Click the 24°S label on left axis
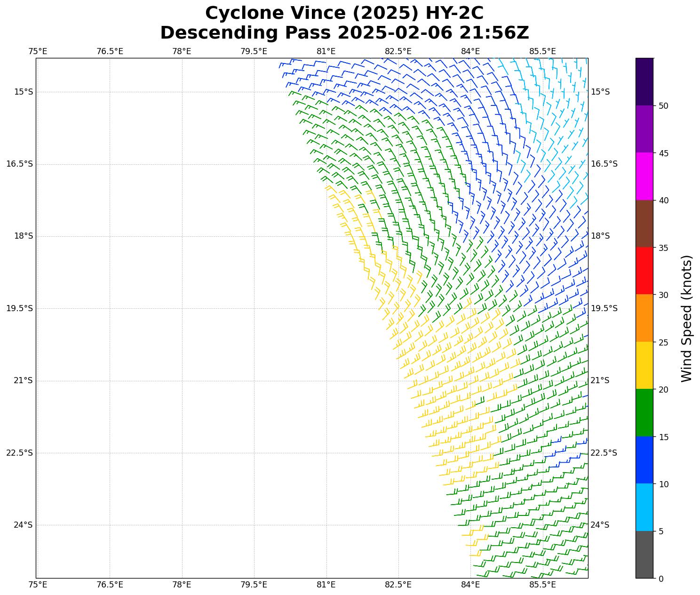 pyautogui.click(x=23, y=525)
